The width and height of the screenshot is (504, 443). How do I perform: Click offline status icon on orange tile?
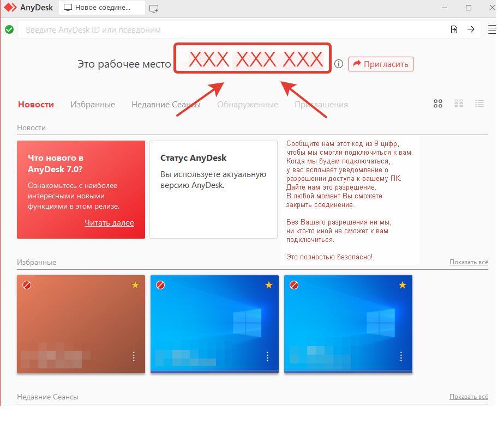pyautogui.click(x=27, y=285)
